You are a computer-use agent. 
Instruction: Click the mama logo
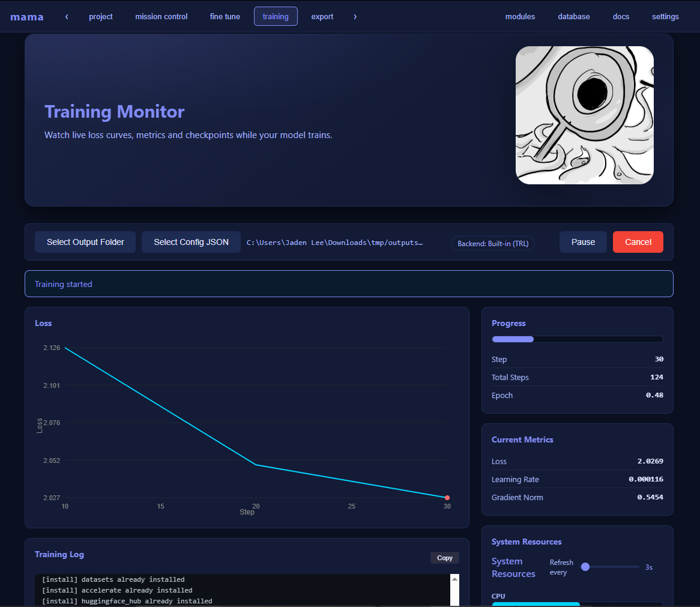pyautogui.click(x=27, y=17)
